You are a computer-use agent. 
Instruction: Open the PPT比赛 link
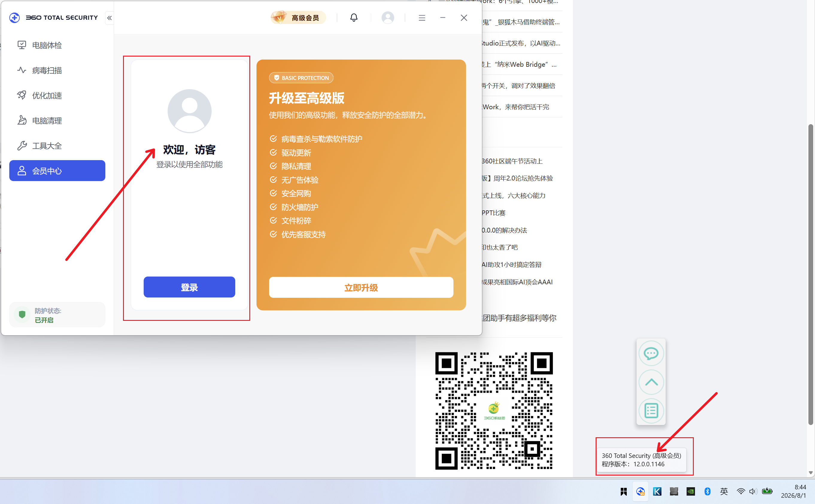pyautogui.click(x=493, y=213)
